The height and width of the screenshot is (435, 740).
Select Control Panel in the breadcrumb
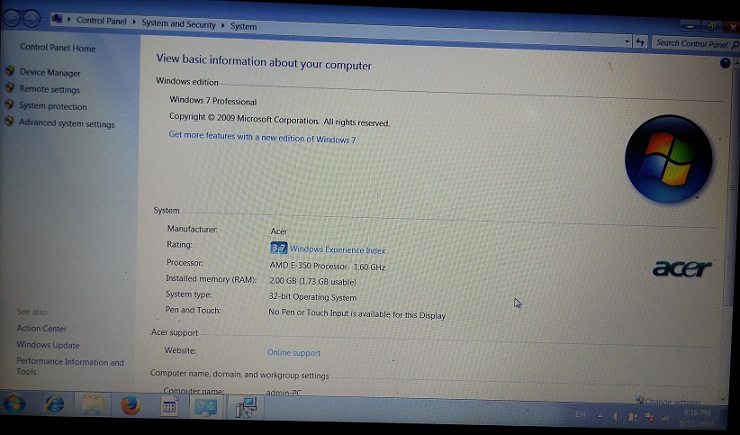coord(101,21)
